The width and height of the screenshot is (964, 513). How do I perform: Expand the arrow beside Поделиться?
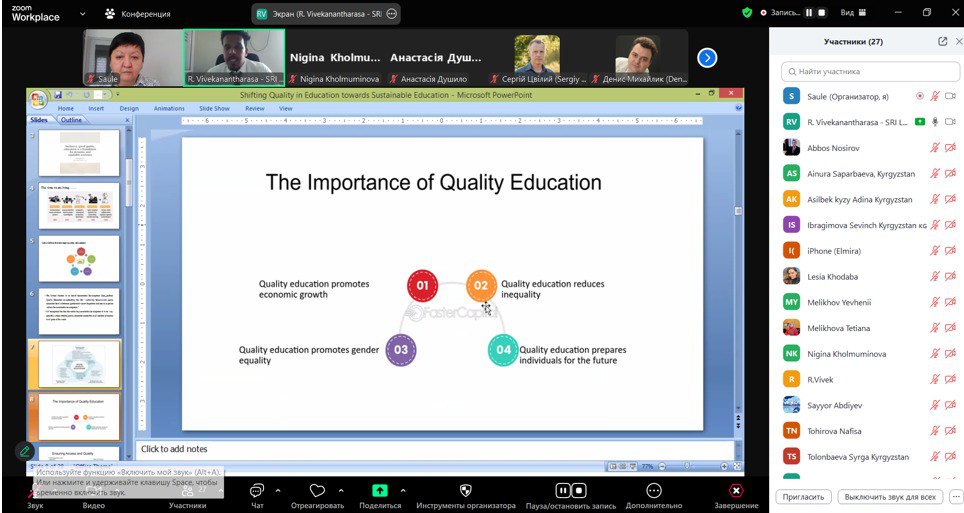pyautogui.click(x=403, y=490)
